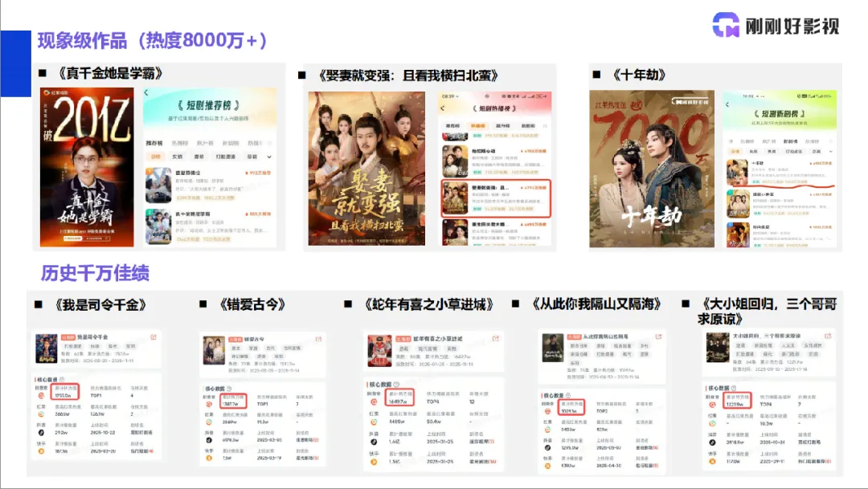
Task: Click 抖音 icon in 错爱古今 data
Action: [209, 440]
